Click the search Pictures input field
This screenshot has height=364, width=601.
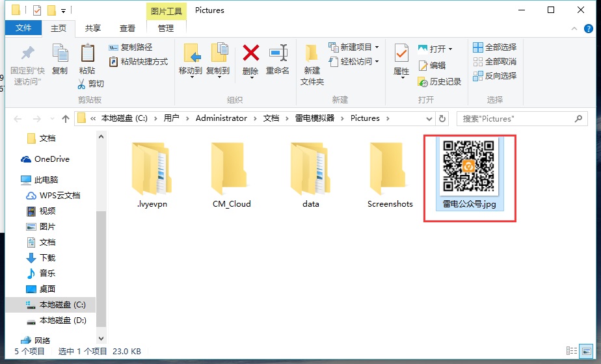tap(514, 118)
